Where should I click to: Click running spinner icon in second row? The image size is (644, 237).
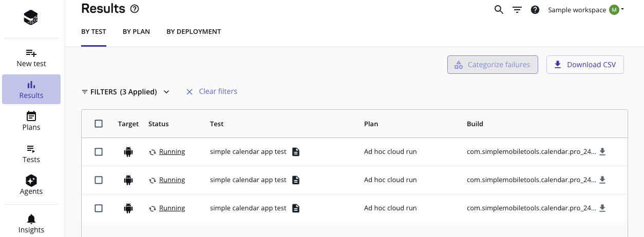[153, 181]
